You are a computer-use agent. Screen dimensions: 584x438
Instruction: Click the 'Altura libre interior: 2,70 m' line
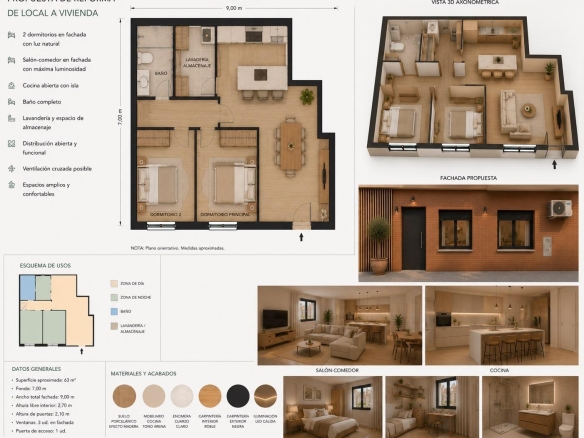click(44, 405)
